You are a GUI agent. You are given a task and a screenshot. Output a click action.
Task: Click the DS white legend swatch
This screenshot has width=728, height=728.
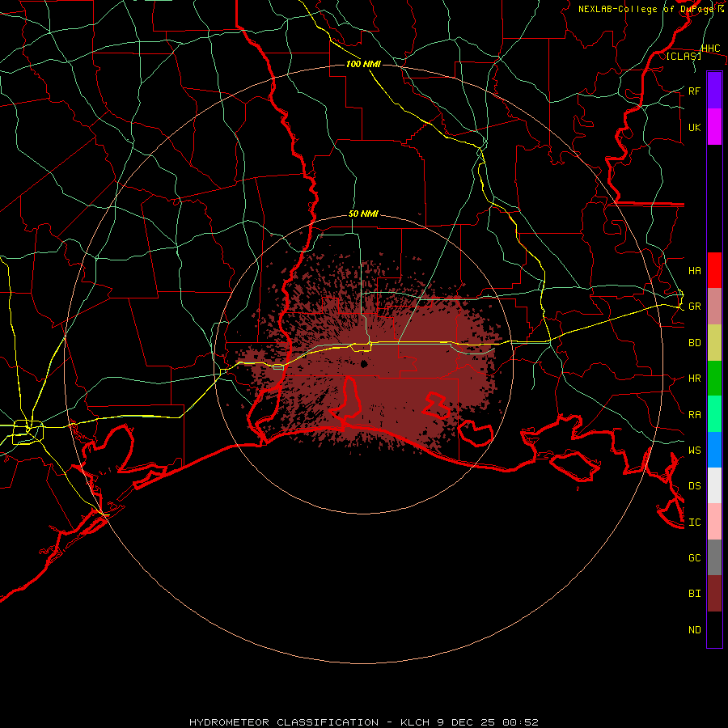click(x=714, y=485)
